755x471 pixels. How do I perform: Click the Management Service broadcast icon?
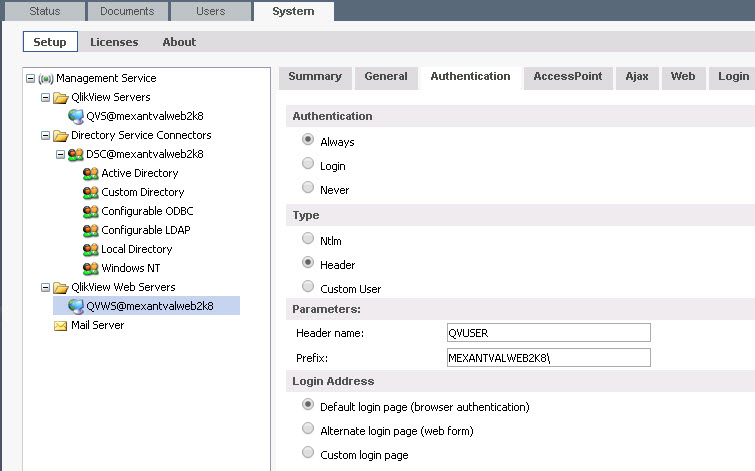click(x=45, y=78)
